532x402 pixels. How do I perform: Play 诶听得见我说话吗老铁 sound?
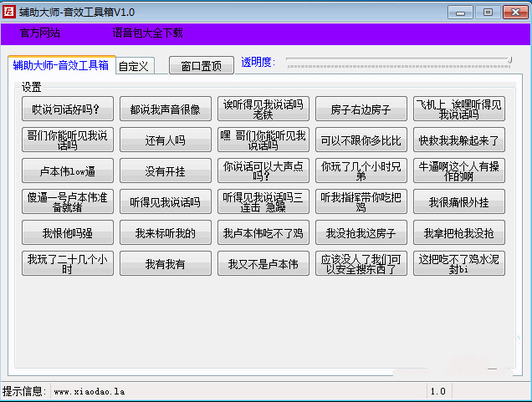263,109
